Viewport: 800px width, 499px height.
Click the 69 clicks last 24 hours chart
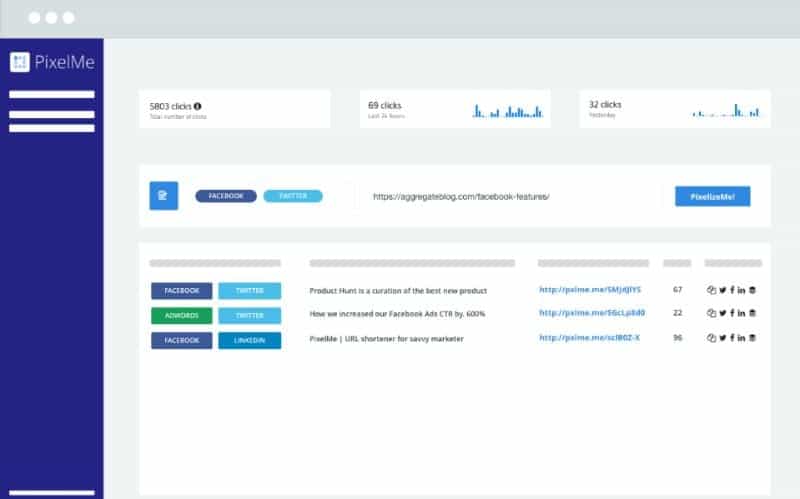pos(508,111)
